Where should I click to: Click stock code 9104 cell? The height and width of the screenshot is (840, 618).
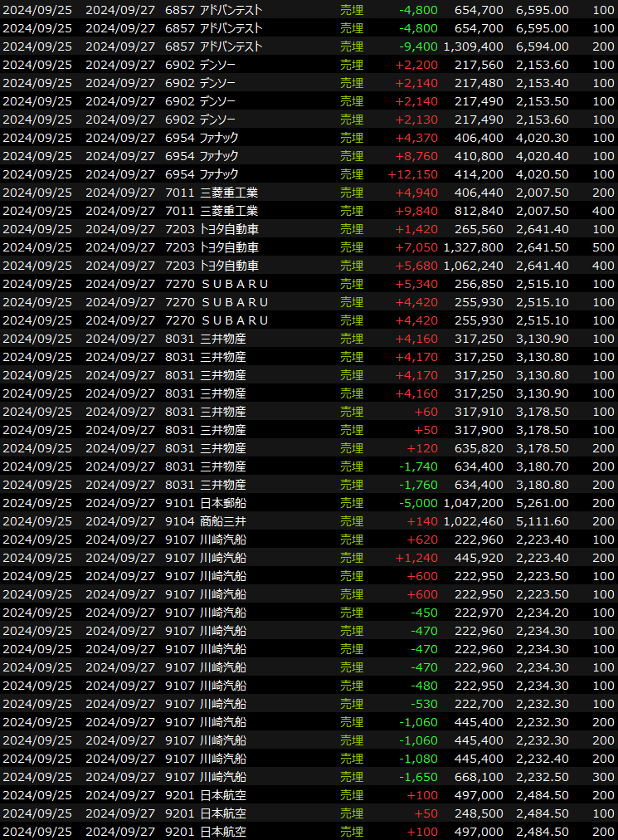[x=178, y=521]
